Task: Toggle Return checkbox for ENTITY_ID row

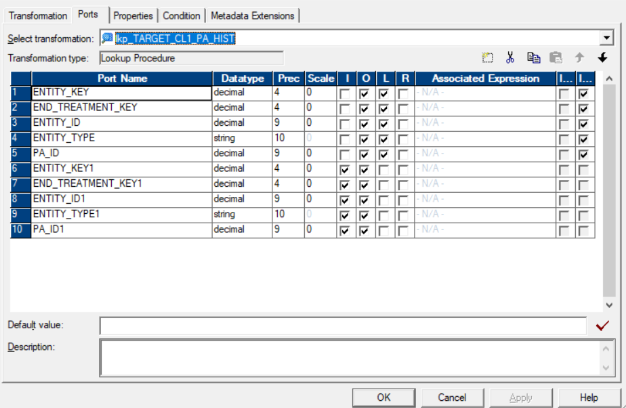Action: [403, 124]
